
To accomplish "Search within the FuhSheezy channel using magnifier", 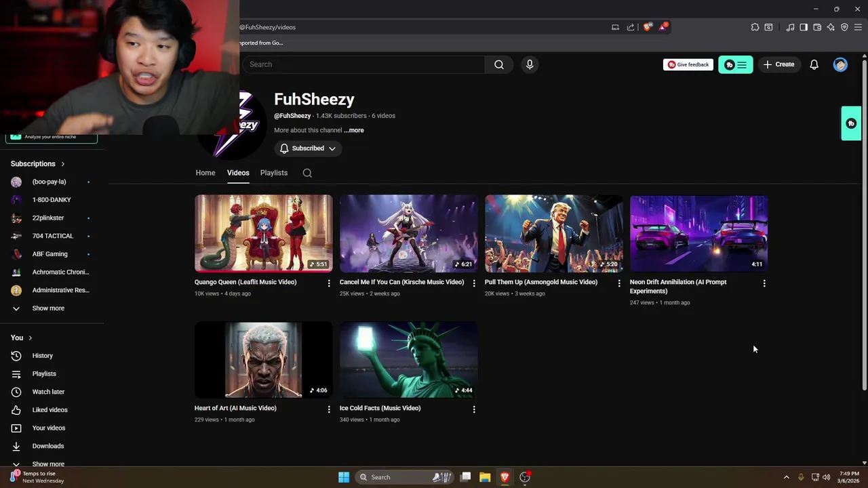I will point(307,173).
